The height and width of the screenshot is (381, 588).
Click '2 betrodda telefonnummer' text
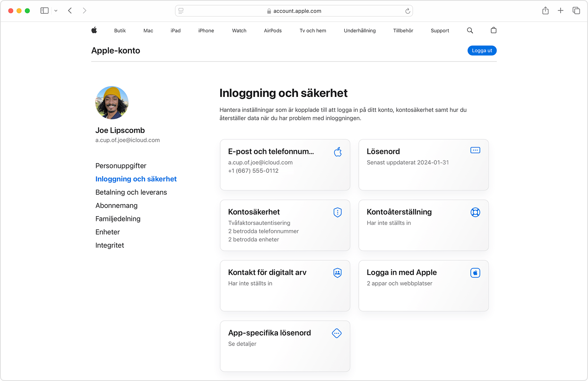click(x=263, y=231)
